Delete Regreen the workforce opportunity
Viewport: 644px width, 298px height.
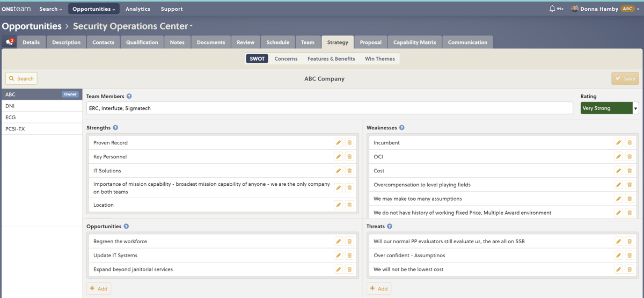349,242
